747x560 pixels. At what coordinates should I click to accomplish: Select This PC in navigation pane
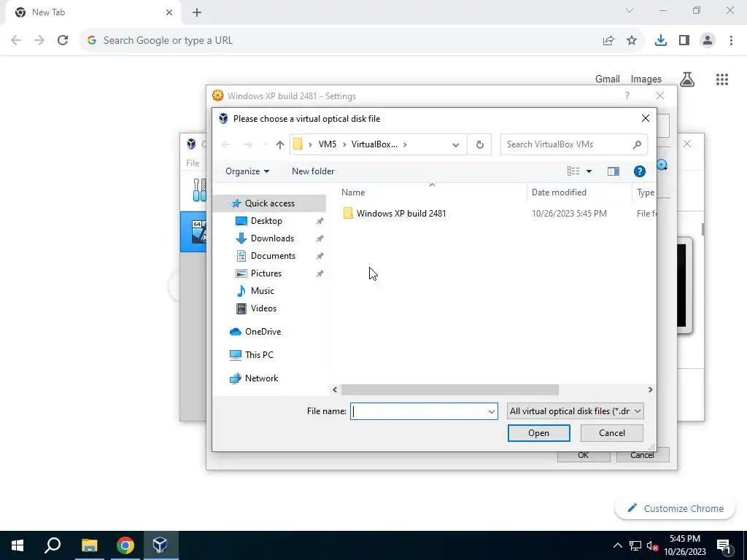259,355
